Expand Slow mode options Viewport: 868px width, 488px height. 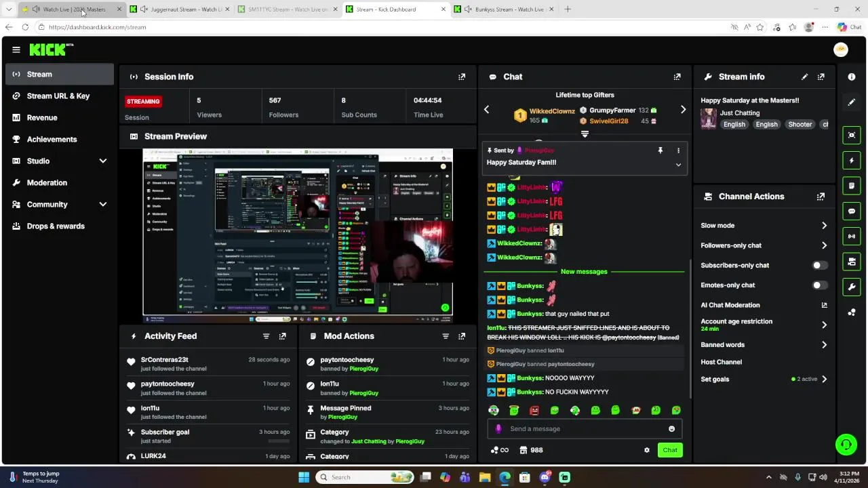tap(824, 226)
